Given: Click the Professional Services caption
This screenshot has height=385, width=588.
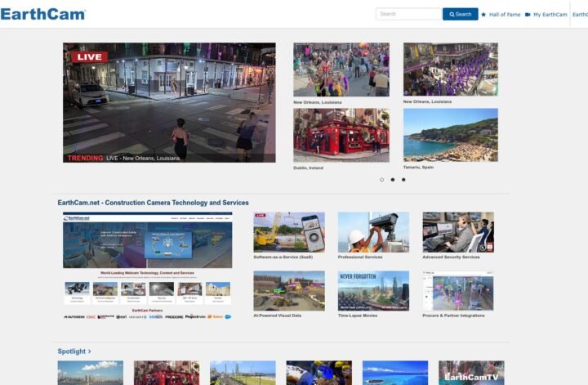Looking at the screenshot, I should (360, 257).
